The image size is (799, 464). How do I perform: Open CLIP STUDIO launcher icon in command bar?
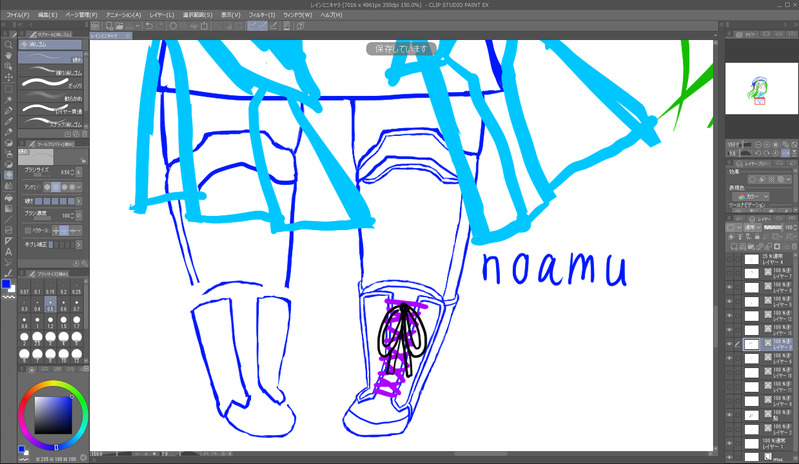coord(95,25)
